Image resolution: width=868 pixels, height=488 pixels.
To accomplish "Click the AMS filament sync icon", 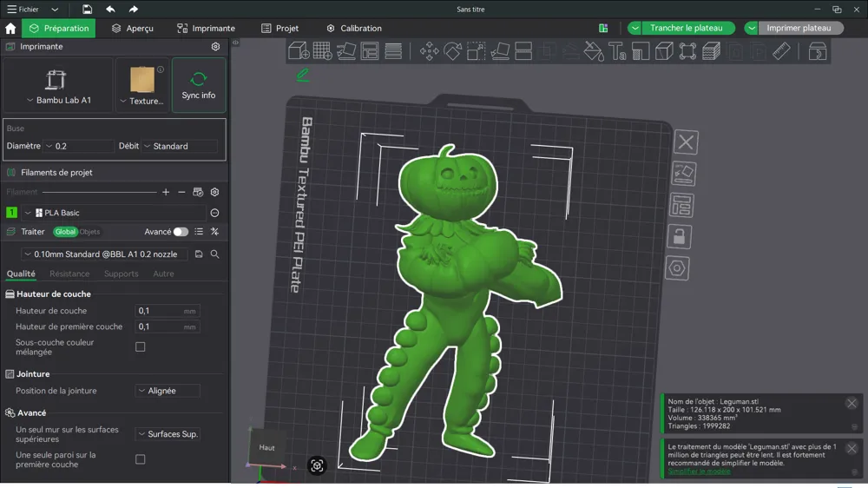I will coord(198,192).
